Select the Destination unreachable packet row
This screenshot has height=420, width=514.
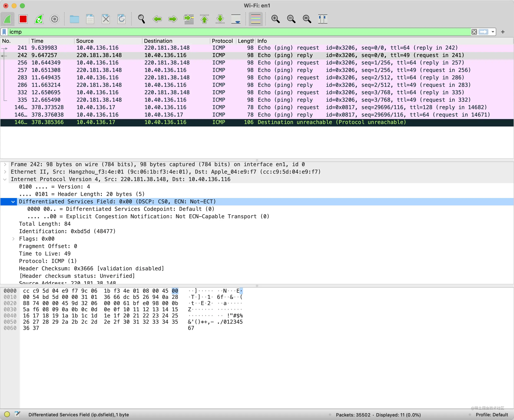257,122
